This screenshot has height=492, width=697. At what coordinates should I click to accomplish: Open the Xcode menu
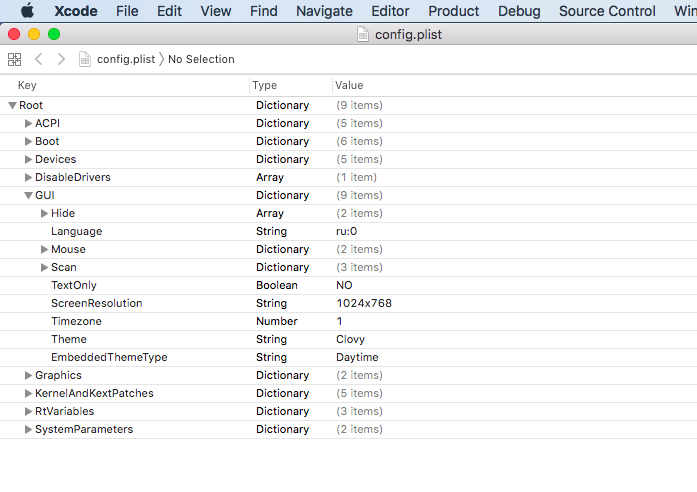click(76, 11)
